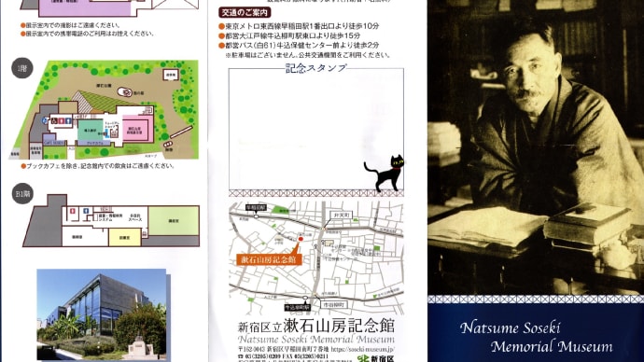Click the Oedo Line 牛込柳町駅 徒歩15分 access line
Screen dimensions: 644x362
(289, 35)
